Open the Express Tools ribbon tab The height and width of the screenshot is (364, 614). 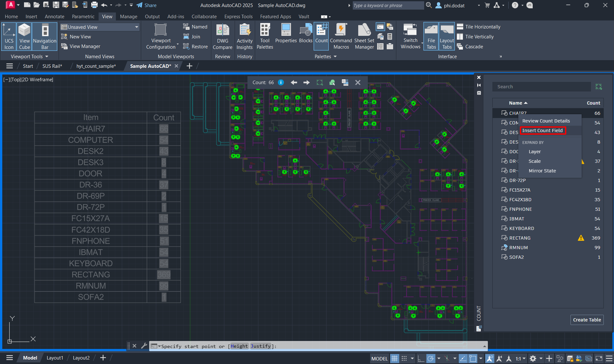tap(238, 16)
